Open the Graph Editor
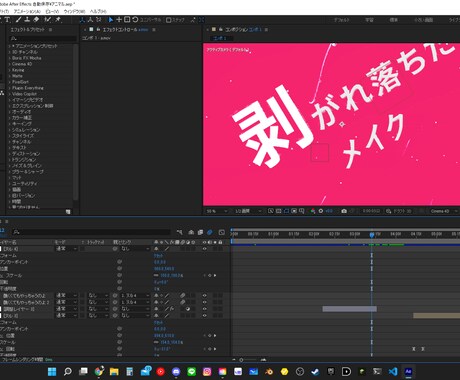The height and width of the screenshot is (380, 460). pyautogui.click(x=222, y=232)
